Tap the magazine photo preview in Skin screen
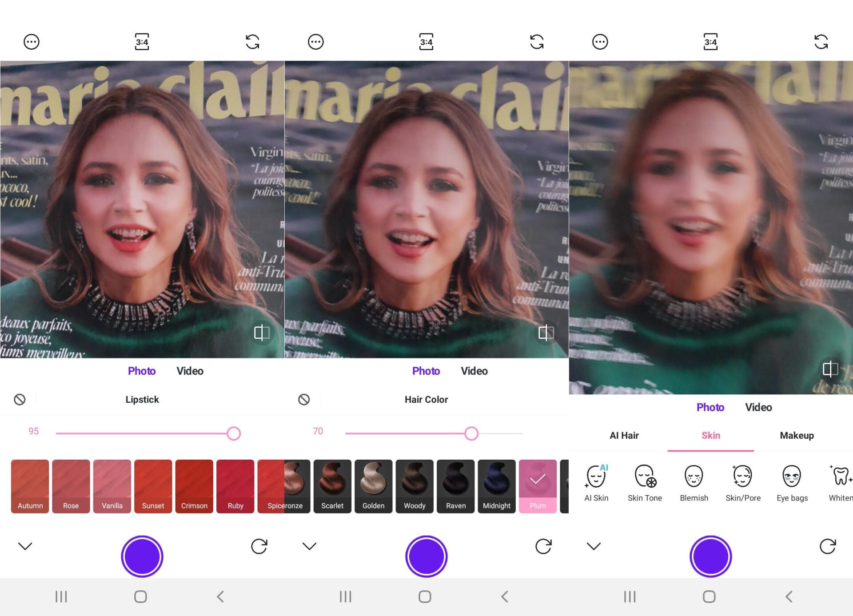Screen dimensions: 853x616 711,227
